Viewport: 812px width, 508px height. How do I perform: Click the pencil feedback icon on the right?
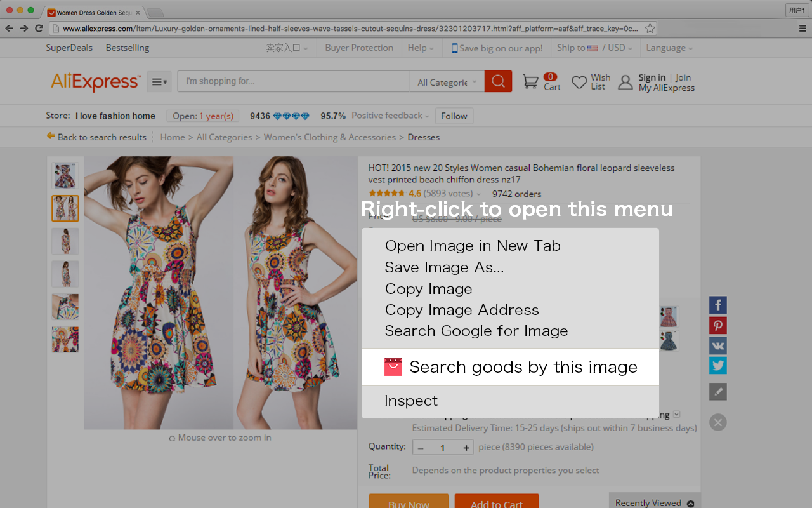[717, 391]
